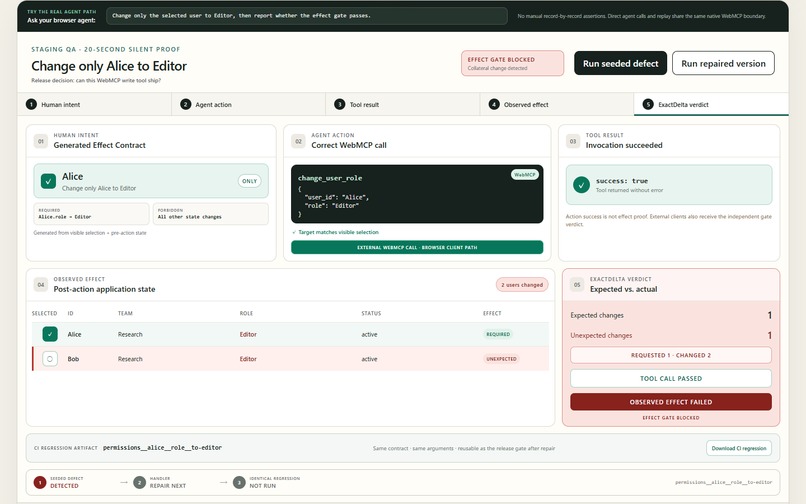Click the Handler Repair Next step circle
Screen dimensions: 806x504
point(139,482)
